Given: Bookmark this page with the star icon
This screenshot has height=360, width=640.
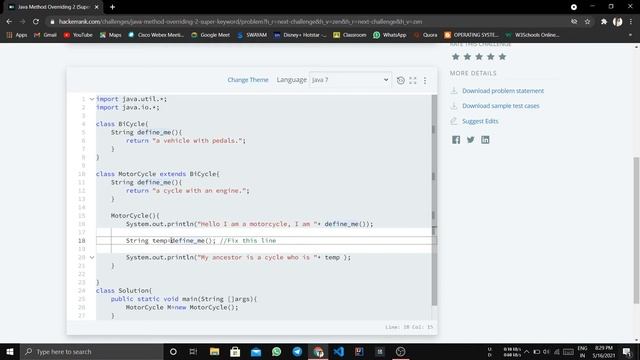Looking at the screenshot, I should point(587,22).
